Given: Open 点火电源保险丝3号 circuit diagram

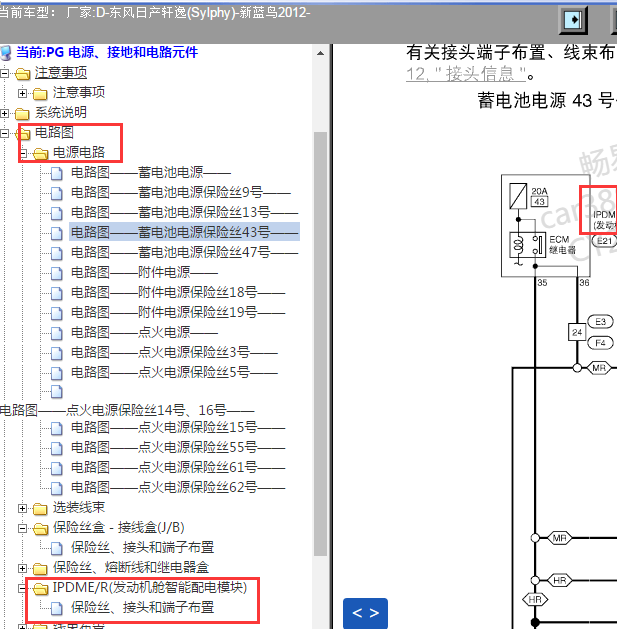Looking at the screenshot, I should click(174, 352).
